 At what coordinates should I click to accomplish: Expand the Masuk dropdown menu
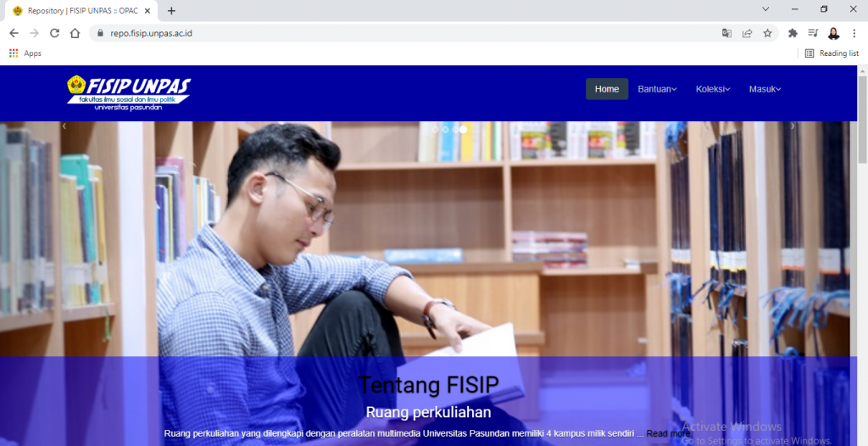click(x=765, y=89)
